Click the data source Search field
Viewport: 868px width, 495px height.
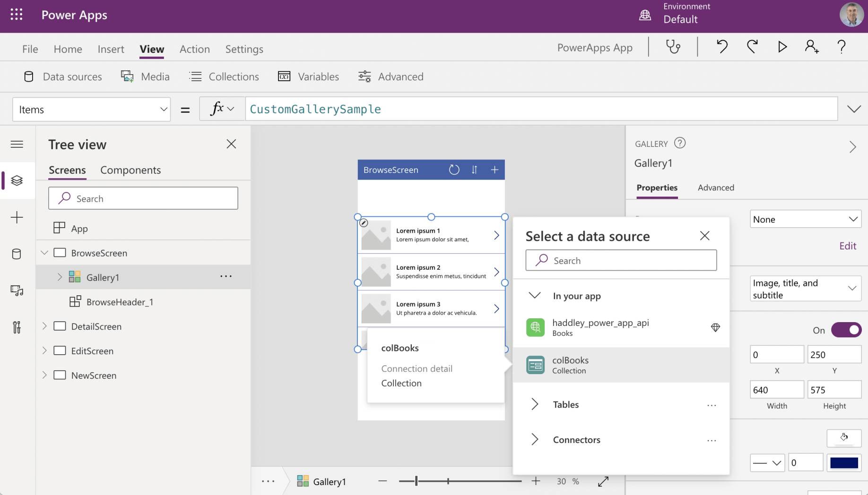point(621,261)
